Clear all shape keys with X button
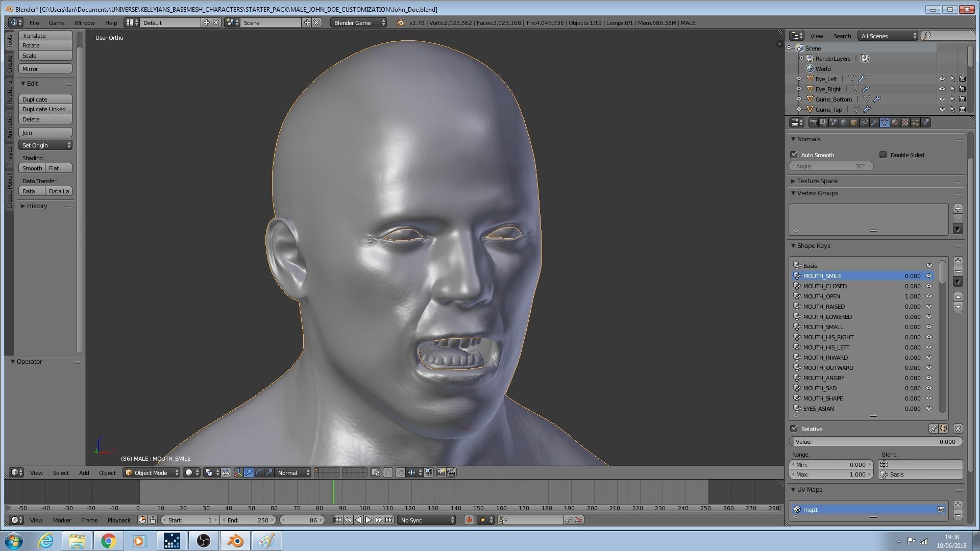Image resolution: width=980 pixels, height=551 pixels. [x=958, y=429]
